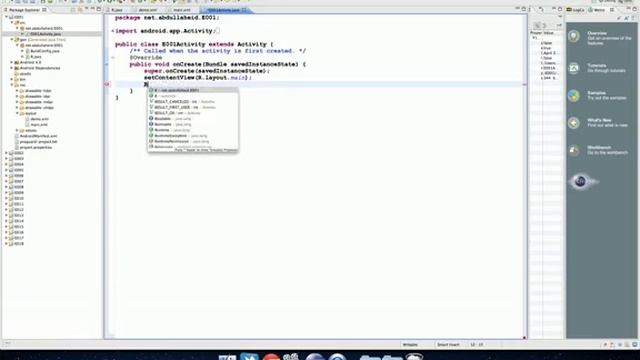Screen dimensions: 640x360
Task: Open the Overview icon on Welcome page
Action: click(574, 36)
